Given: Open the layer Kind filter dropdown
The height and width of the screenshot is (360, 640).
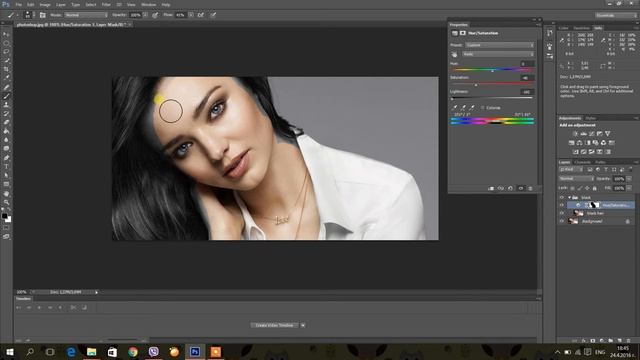Looking at the screenshot, I should pyautogui.click(x=571, y=169).
